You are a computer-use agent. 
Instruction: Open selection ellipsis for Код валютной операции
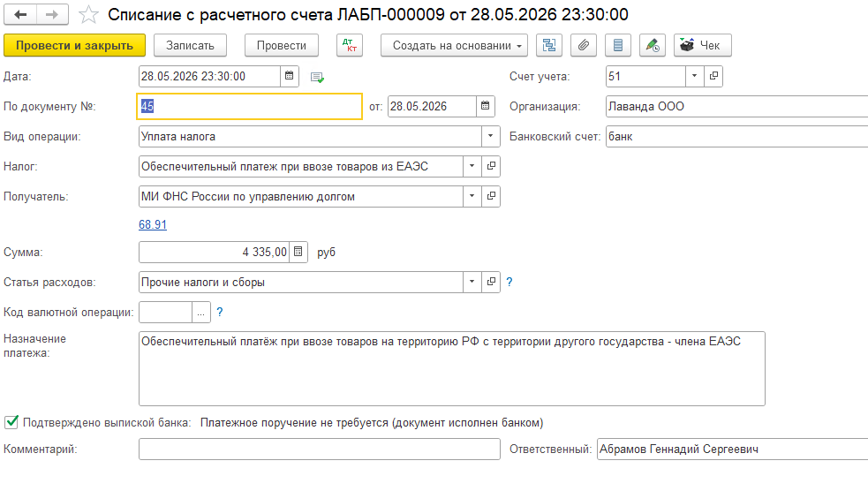(x=201, y=313)
